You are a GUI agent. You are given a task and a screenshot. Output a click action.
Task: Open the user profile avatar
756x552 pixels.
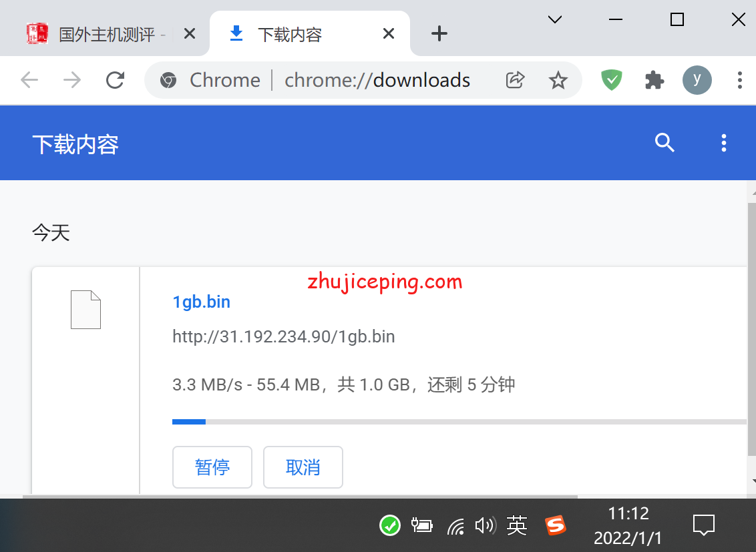tap(697, 80)
